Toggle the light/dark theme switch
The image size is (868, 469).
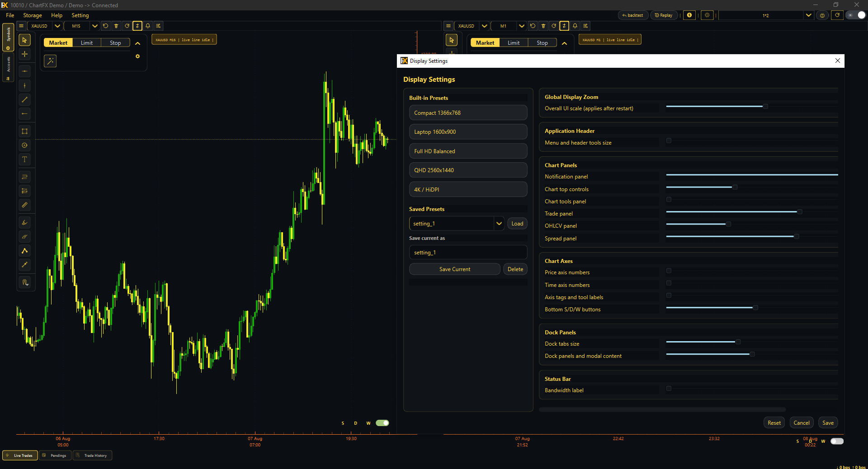[857, 15]
